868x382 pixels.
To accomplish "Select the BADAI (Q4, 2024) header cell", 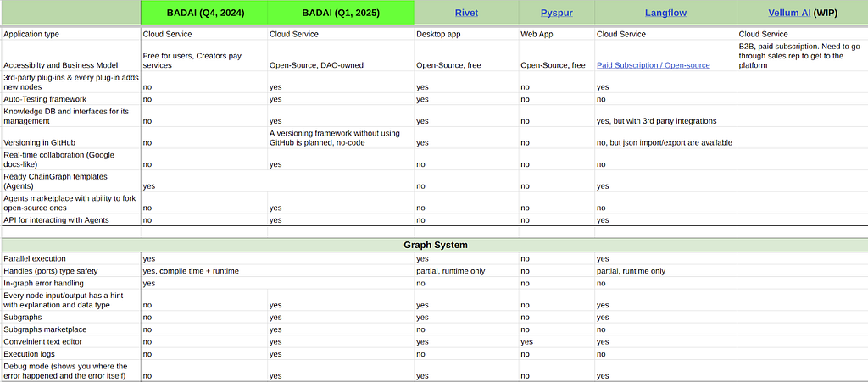I will pos(203,13).
